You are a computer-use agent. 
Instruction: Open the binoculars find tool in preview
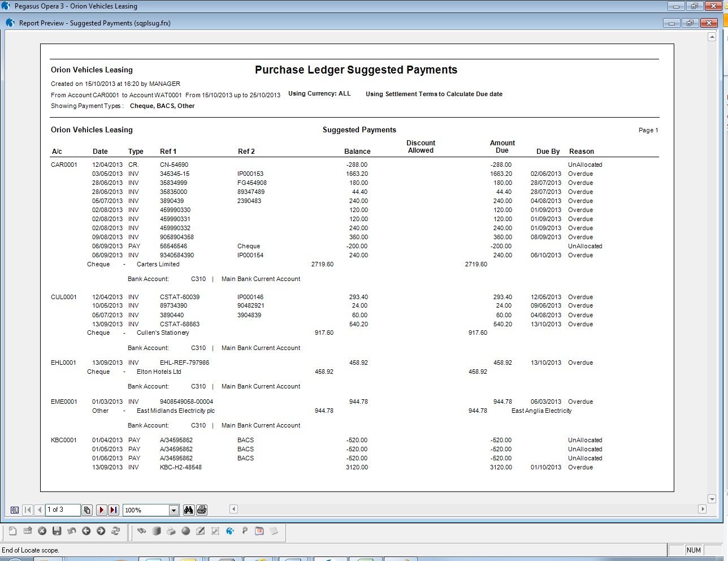[x=188, y=510]
